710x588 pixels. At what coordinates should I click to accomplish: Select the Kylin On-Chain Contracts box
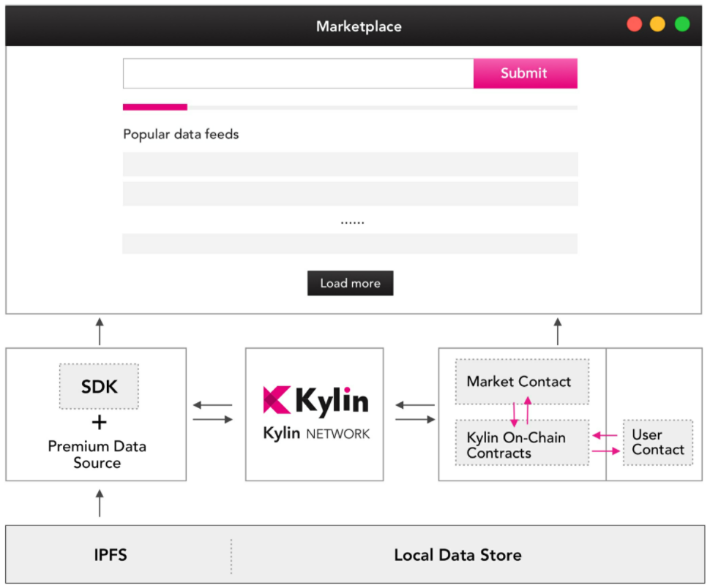tap(522, 442)
